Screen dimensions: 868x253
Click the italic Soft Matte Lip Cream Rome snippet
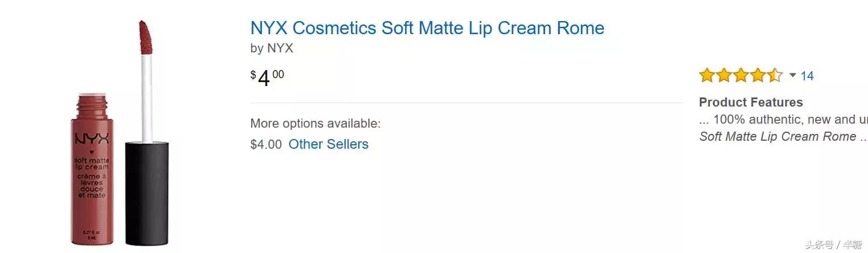777,137
